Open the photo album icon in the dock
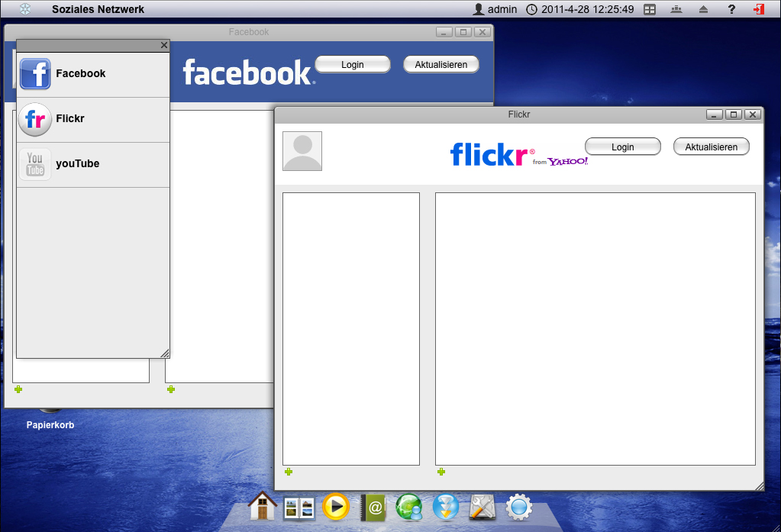The height and width of the screenshot is (532, 781). (299, 508)
